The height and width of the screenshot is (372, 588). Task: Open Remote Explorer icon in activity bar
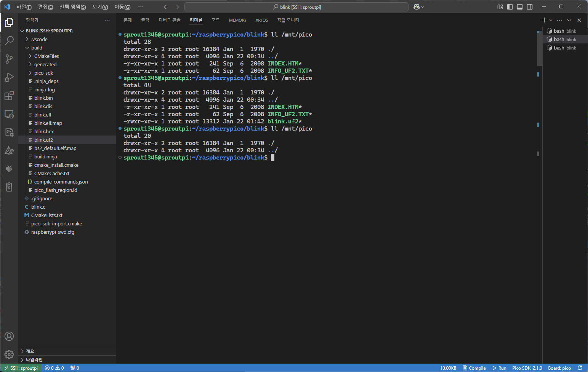[x=9, y=114]
